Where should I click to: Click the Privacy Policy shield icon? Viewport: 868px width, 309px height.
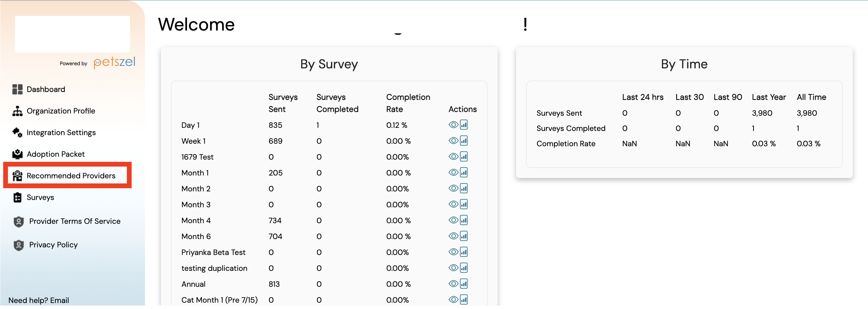pos(18,245)
